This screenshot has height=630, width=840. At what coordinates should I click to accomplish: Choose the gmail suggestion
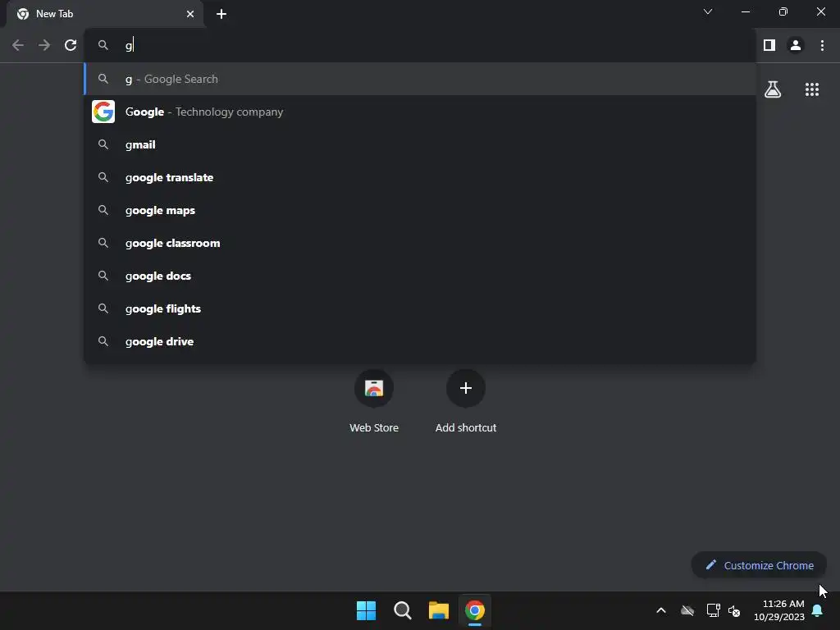point(420,144)
